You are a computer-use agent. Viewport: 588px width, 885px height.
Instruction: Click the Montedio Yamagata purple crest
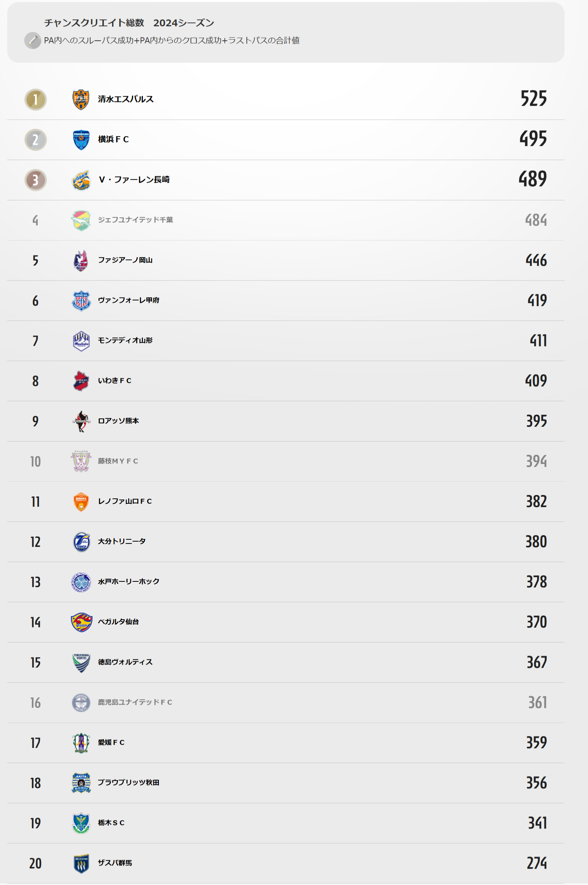[x=81, y=341]
